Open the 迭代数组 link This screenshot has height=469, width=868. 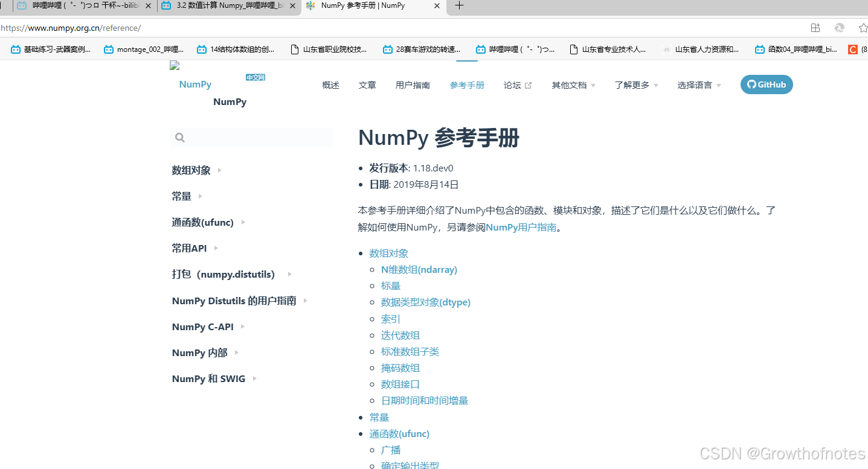click(400, 335)
